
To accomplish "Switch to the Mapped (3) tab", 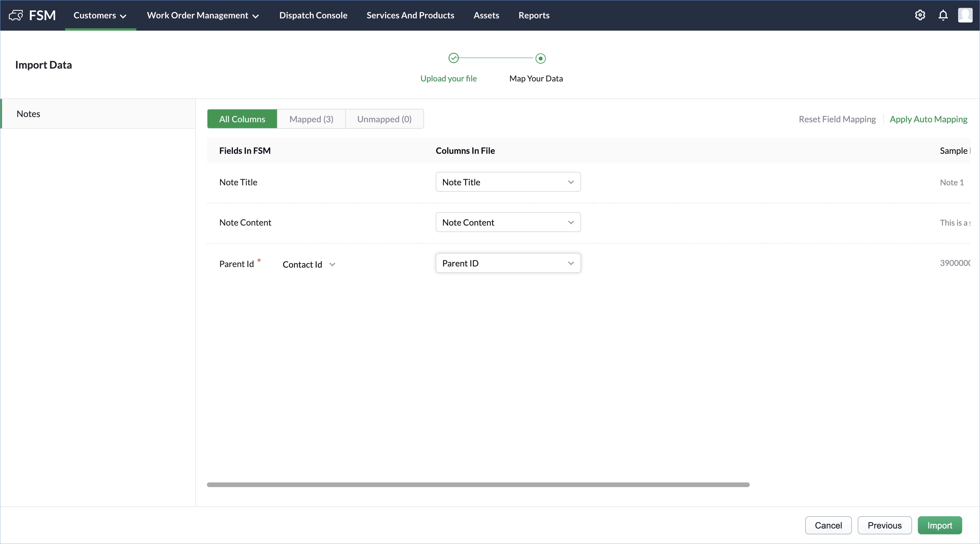I will (x=311, y=119).
